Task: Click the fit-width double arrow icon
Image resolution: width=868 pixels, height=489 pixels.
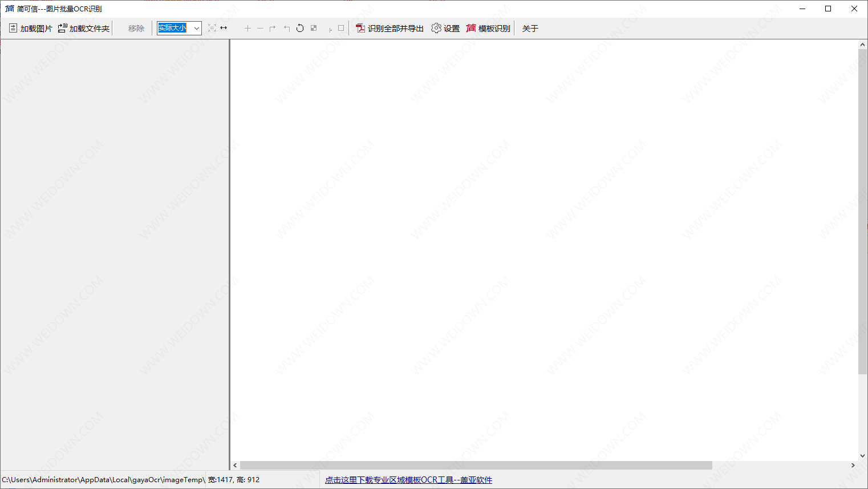Action: tap(224, 28)
